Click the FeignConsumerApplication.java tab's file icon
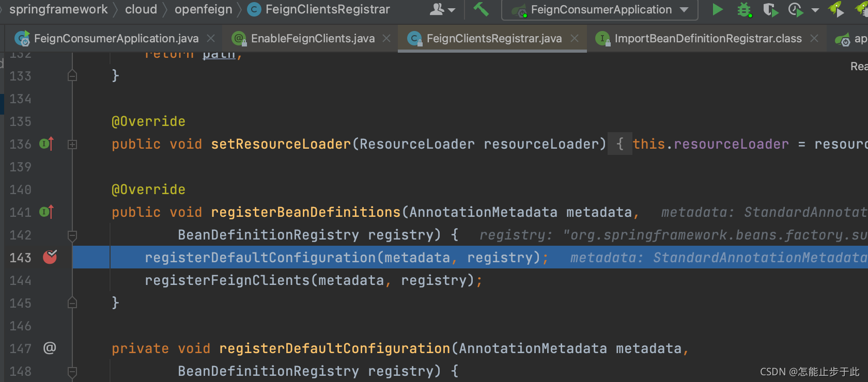This screenshot has height=382, width=868. 22,38
